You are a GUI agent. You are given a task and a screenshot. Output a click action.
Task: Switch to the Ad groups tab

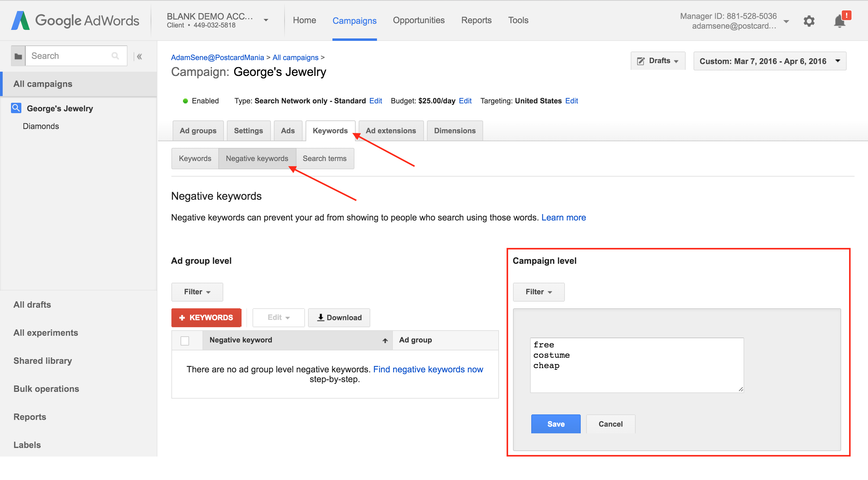coord(198,131)
